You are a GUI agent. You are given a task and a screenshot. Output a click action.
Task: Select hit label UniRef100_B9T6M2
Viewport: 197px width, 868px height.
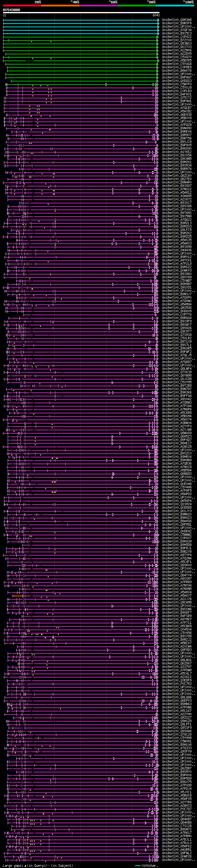coord(177,213)
